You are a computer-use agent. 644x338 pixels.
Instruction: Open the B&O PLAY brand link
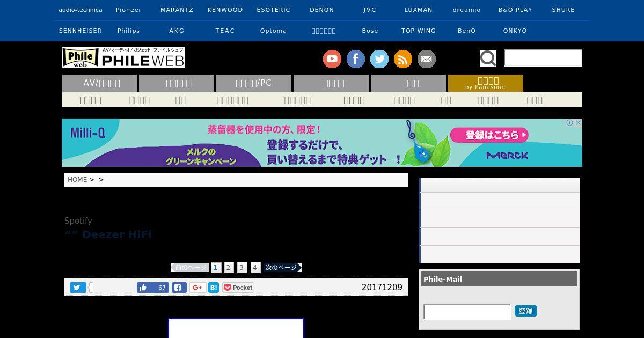[x=515, y=10]
